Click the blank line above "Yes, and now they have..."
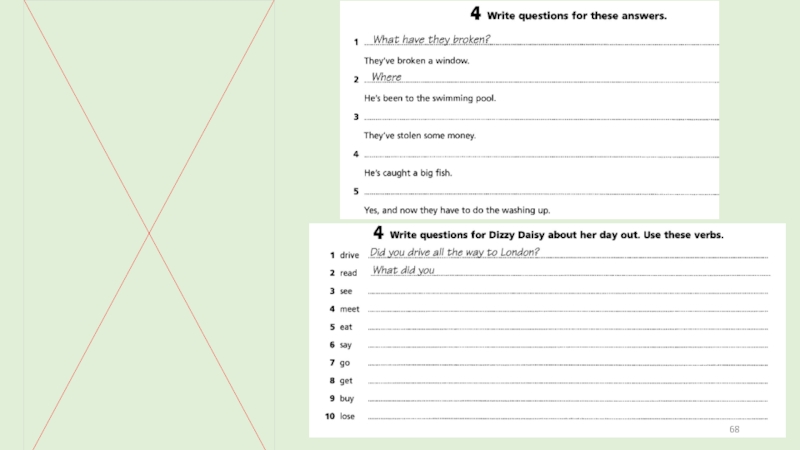 (540, 192)
